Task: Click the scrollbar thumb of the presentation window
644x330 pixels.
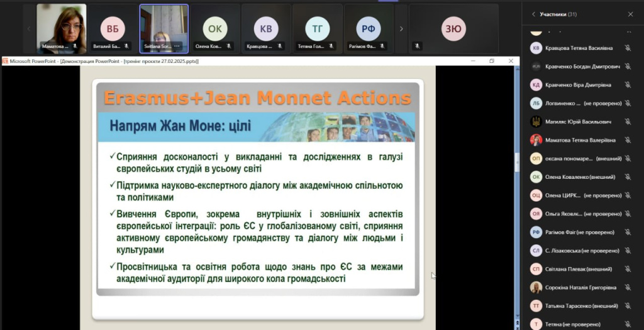Action: [x=517, y=162]
